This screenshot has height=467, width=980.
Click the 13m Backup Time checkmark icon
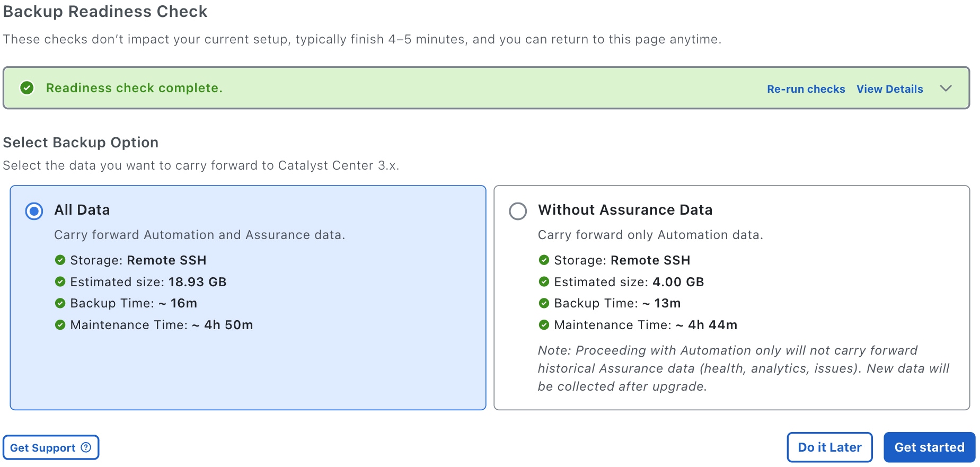[544, 303]
